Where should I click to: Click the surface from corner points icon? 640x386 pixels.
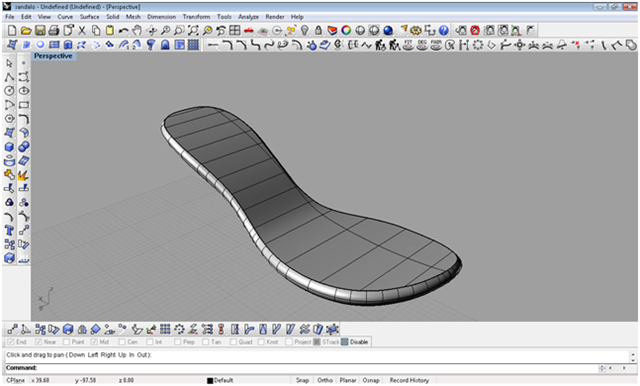[12, 44]
